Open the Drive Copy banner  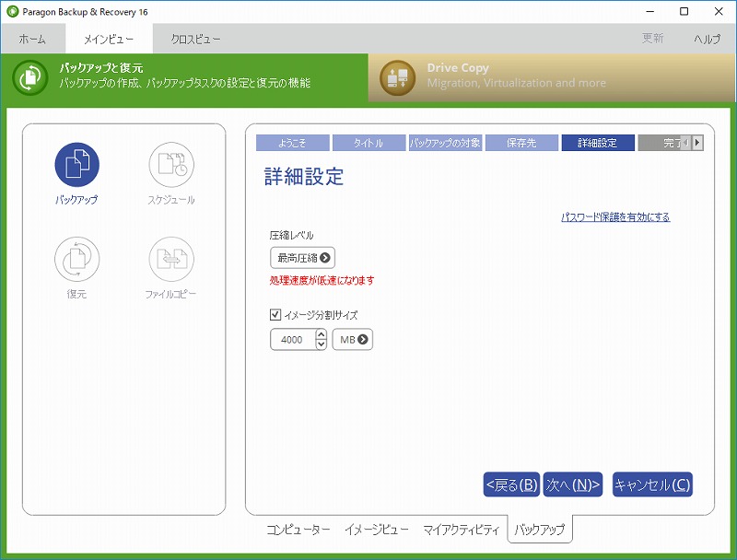click(552, 77)
